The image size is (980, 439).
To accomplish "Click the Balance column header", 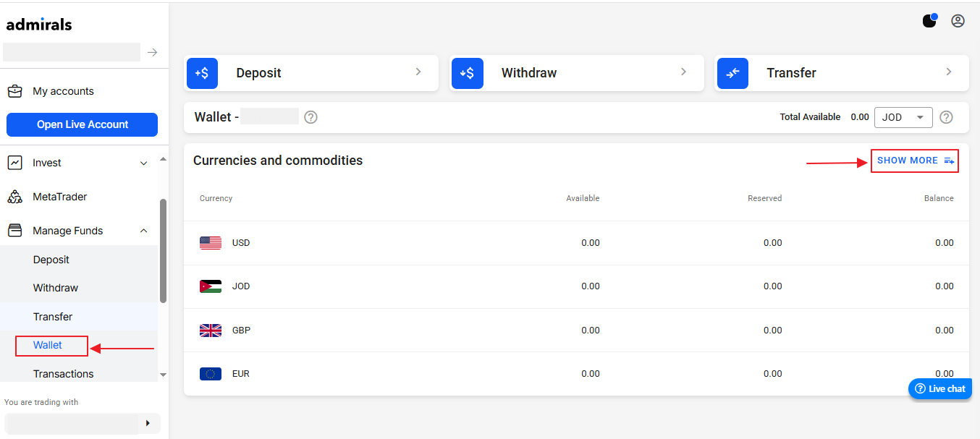I will click(939, 198).
